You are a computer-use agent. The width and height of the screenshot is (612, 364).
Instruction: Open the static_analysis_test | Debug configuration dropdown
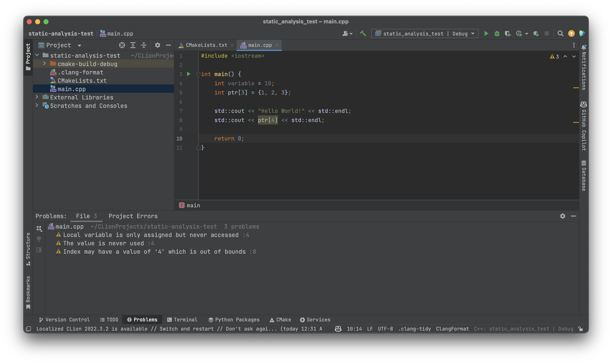click(x=425, y=34)
